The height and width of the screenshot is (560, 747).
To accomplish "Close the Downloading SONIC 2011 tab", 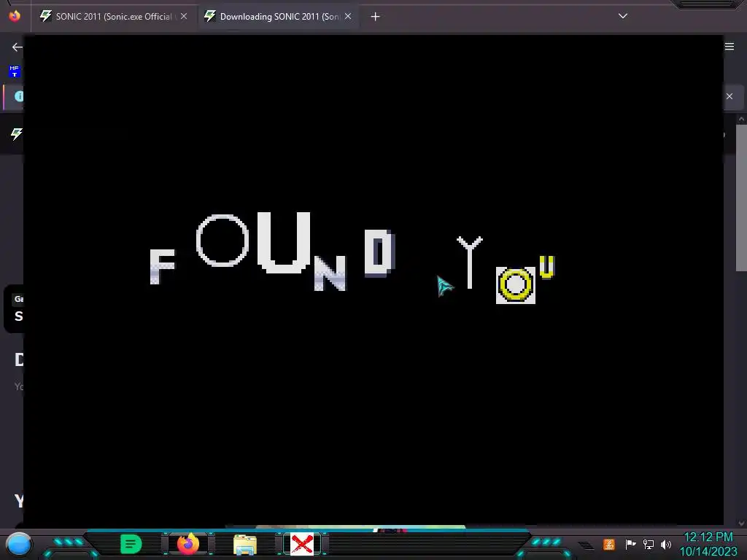I will pyautogui.click(x=348, y=17).
